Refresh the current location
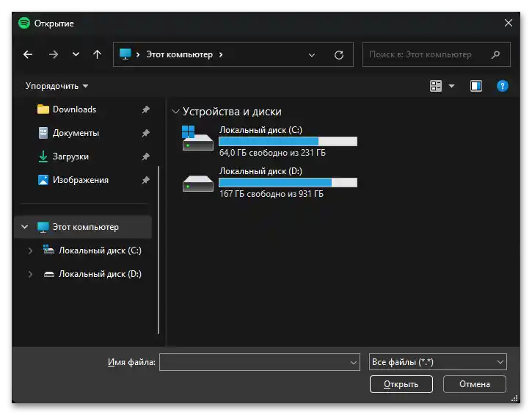Screen dimensions: 532x415 point(338,54)
